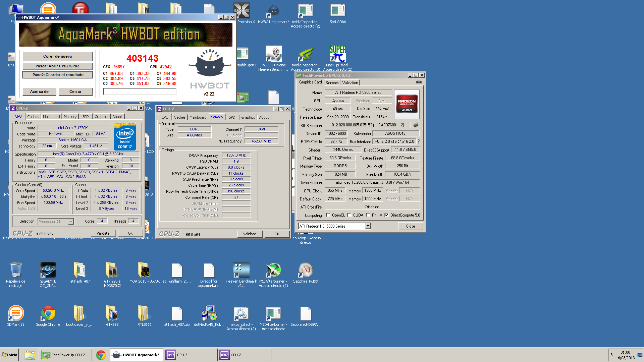Open GTX 295 e HD3870X2 folder
This screenshot has height=362, width=644.
click(x=112, y=274)
